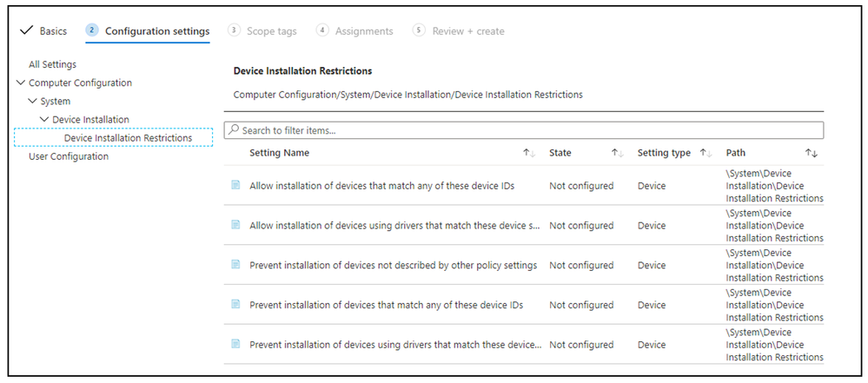Click document icon beside 'Allow installation of devices using drivers'
The width and height of the screenshot is (868, 383).
click(x=235, y=225)
